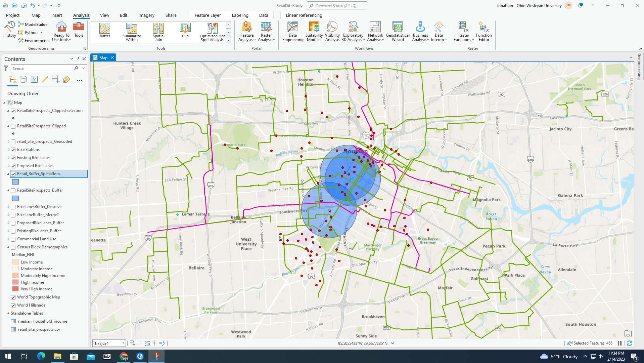Viewport: 644px width, 363px height.
Task: Launch Optimized Hot Spot Analysis
Action: (x=212, y=31)
